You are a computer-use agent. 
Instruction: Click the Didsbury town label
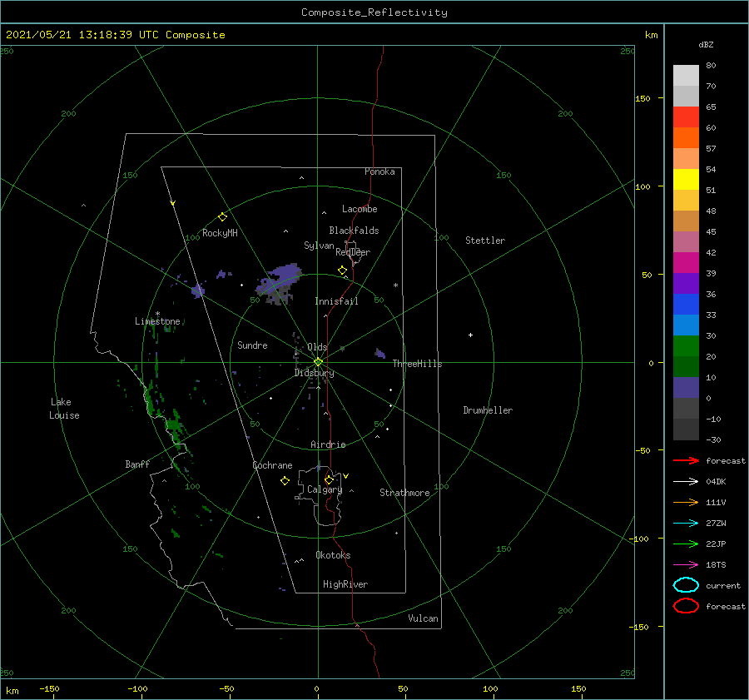[314, 373]
